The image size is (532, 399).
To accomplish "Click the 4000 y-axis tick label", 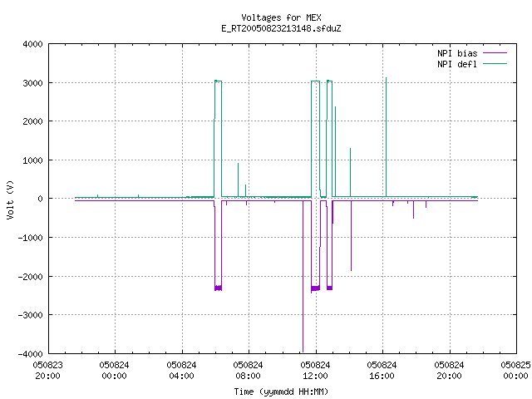I will (x=33, y=44).
